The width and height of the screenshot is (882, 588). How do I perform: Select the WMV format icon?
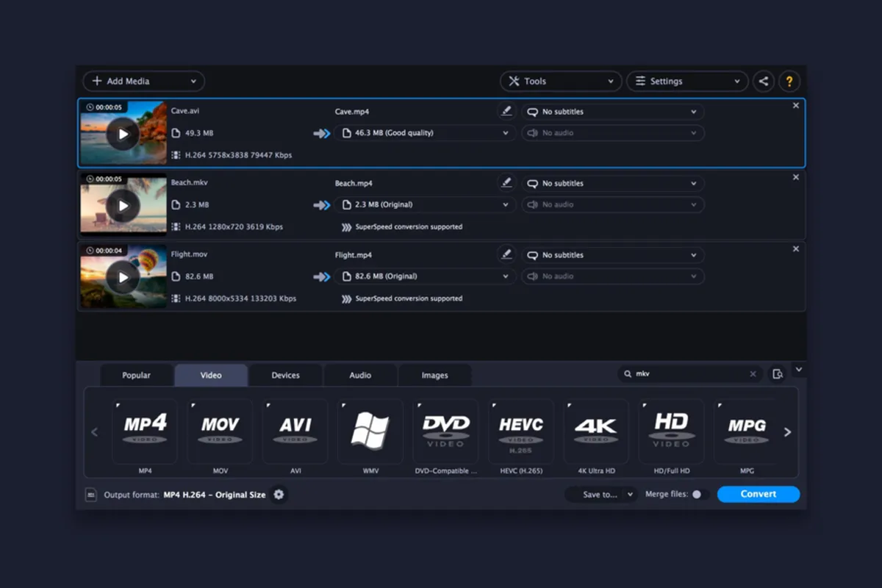(x=370, y=431)
